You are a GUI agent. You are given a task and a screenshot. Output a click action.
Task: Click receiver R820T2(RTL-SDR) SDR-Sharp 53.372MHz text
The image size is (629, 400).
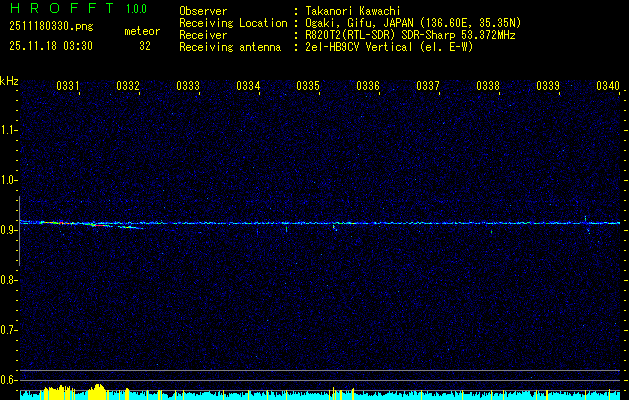point(410,35)
